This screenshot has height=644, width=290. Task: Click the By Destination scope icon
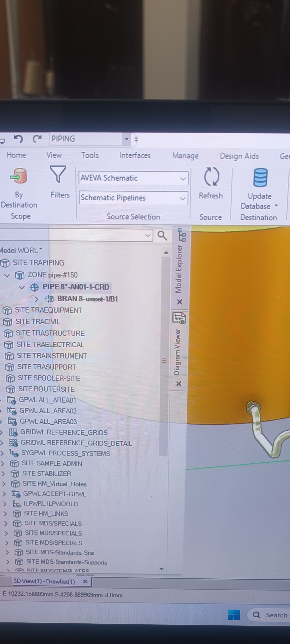tap(19, 176)
